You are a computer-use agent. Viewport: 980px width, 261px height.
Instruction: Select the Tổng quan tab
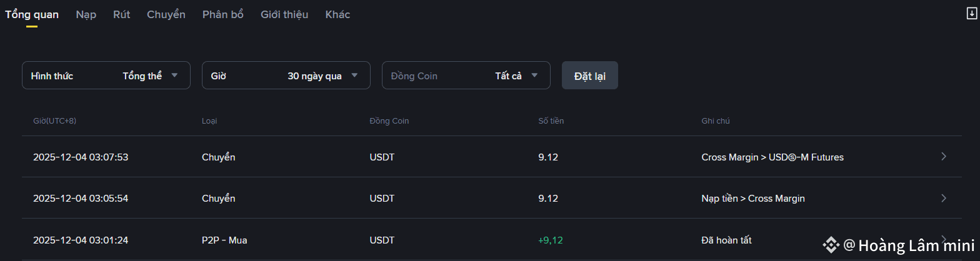[x=31, y=14]
